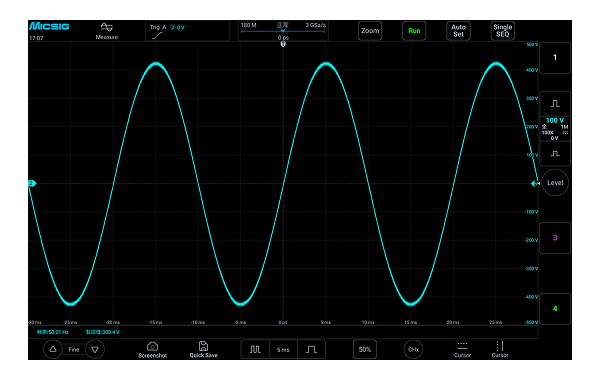Click the single-pulse timebase icon
The image size is (600, 380).
tap(311, 349)
